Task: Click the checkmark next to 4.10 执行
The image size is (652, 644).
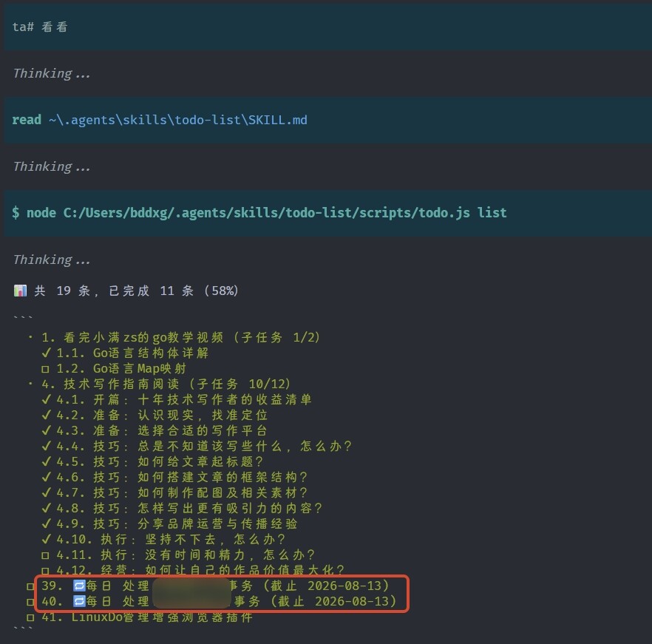Action: 46,539
